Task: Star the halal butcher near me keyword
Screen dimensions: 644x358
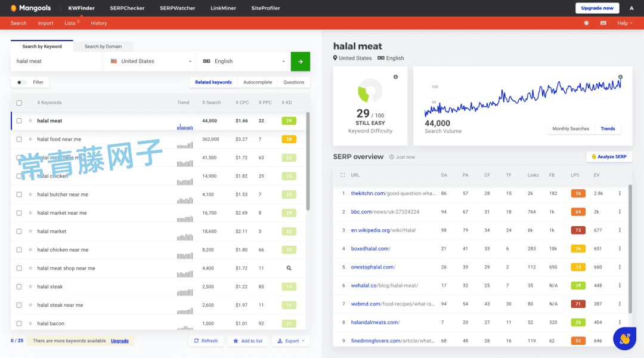Action: point(30,195)
